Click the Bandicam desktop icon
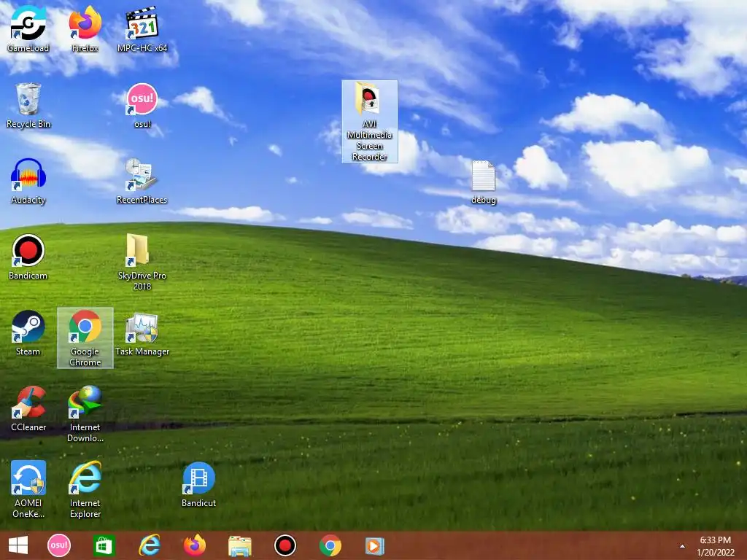The image size is (747, 560). tap(28, 257)
